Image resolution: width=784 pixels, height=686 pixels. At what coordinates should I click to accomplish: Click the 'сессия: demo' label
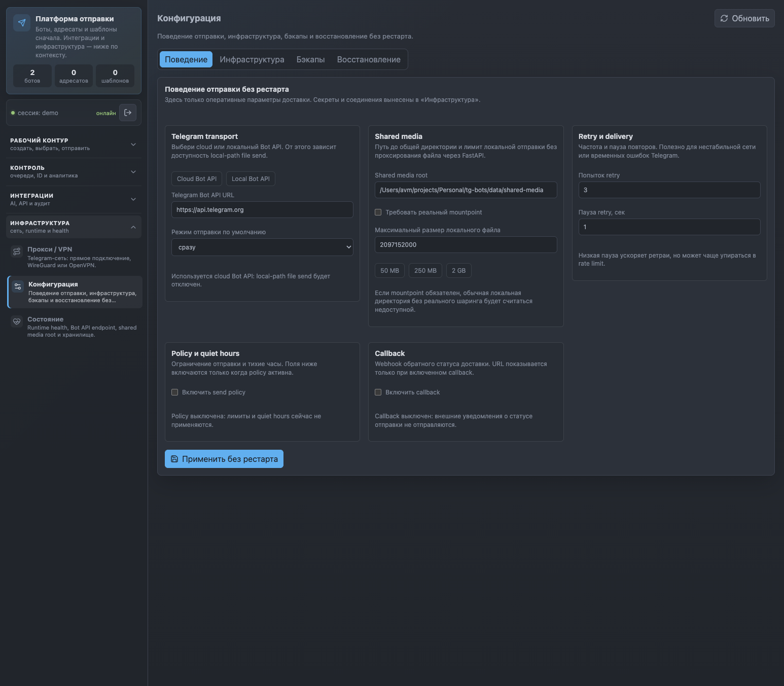coord(38,113)
